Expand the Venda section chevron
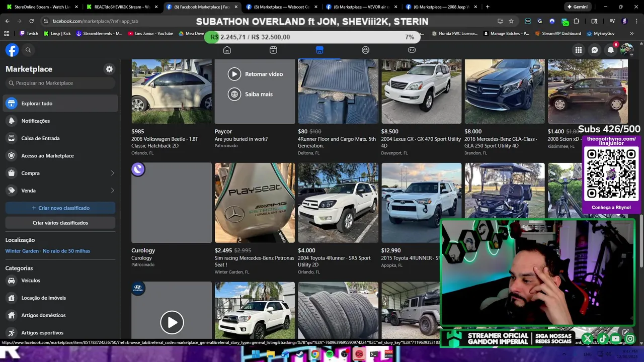Screen dimensions: 644x362 pyautogui.click(x=112, y=191)
